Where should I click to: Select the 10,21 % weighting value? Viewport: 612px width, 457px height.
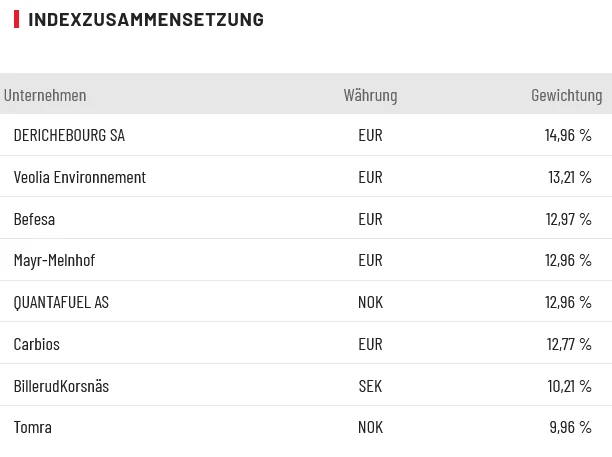click(x=569, y=386)
